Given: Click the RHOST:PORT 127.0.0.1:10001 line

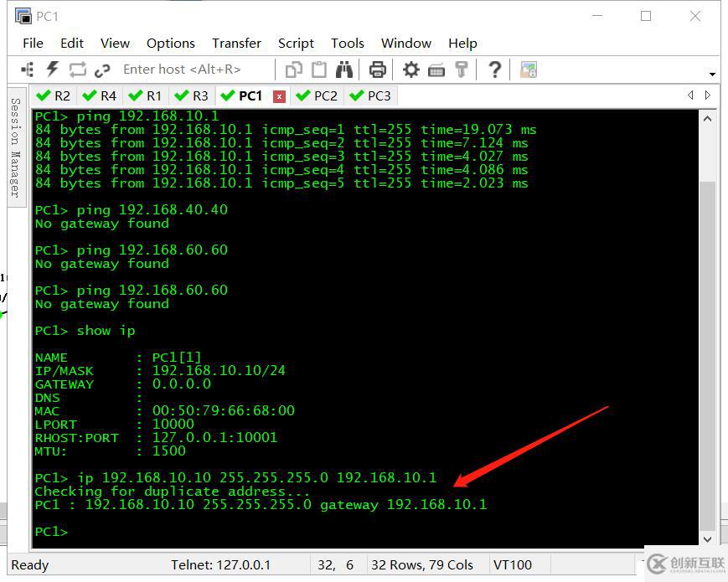Looking at the screenshot, I should point(156,437).
